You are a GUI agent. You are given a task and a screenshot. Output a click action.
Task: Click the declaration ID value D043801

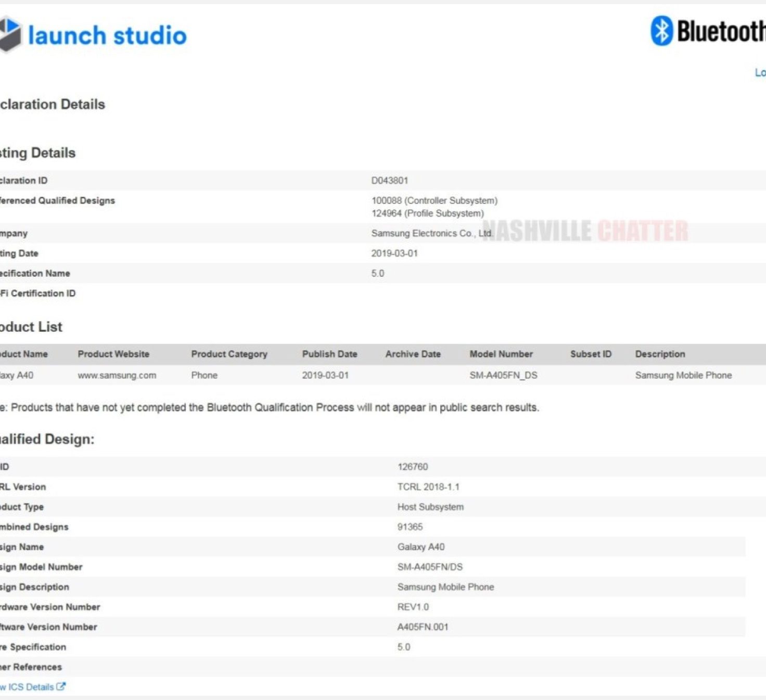tap(389, 181)
